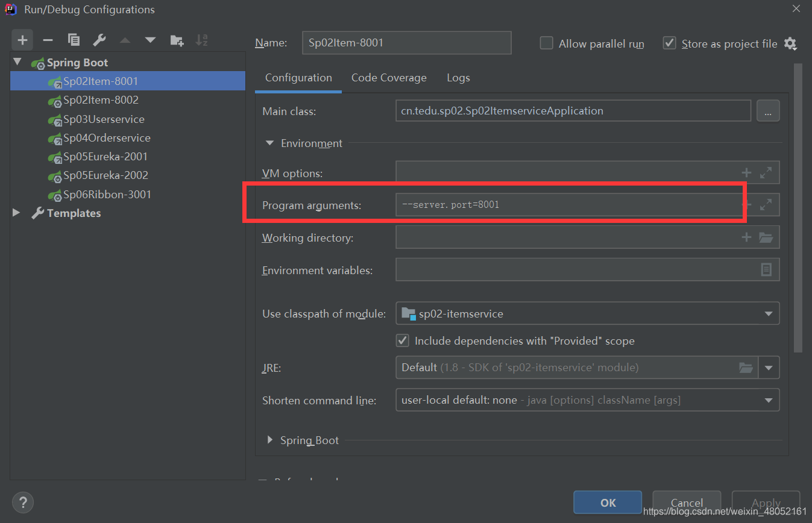Toggle Allow parallel run checkbox
The height and width of the screenshot is (523, 812).
tap(546, 43)
